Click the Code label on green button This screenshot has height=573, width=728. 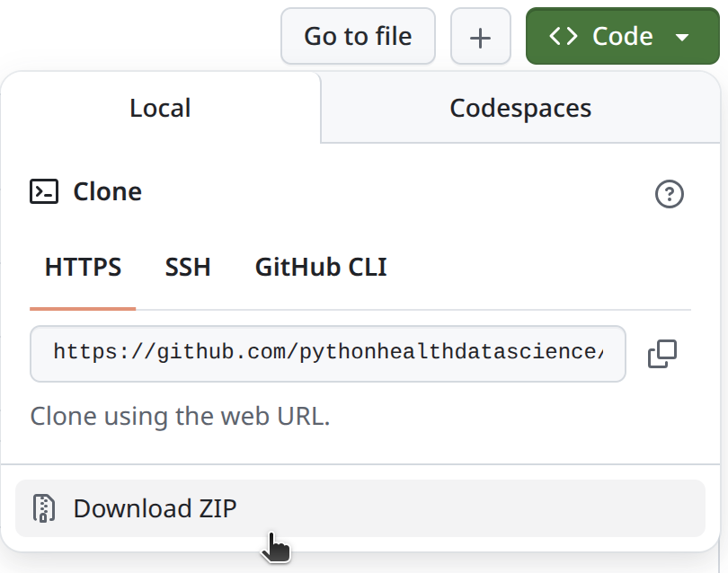click(622, 36)
